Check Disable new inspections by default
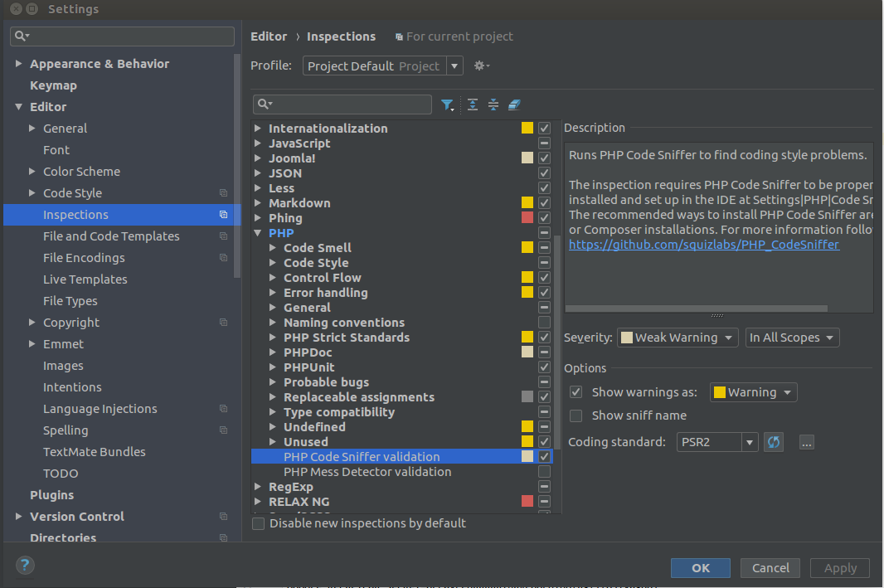Viewport: 884px width, 588px height. 259,523
